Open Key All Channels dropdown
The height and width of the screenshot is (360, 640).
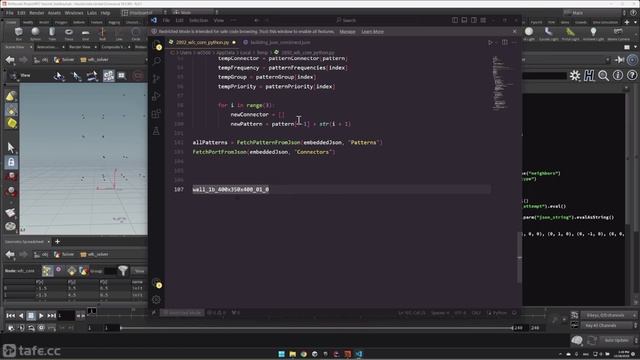point(608,325)
